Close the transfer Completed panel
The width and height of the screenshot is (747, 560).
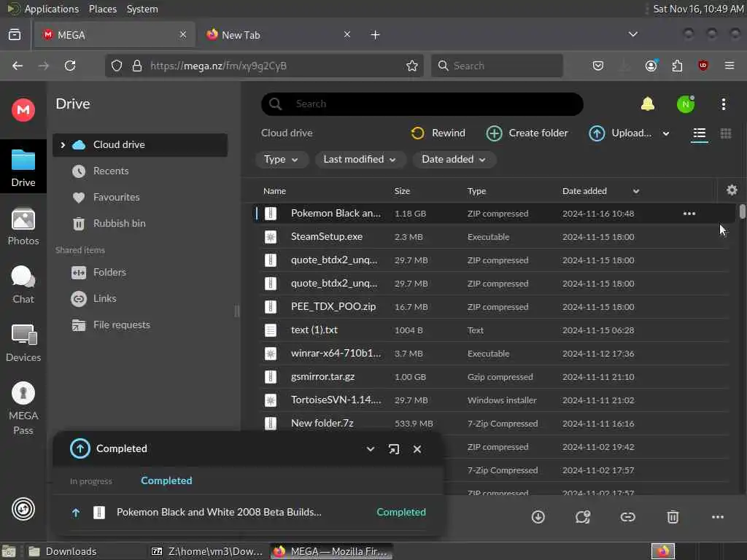pyautogui.click(x=417, y=449)
